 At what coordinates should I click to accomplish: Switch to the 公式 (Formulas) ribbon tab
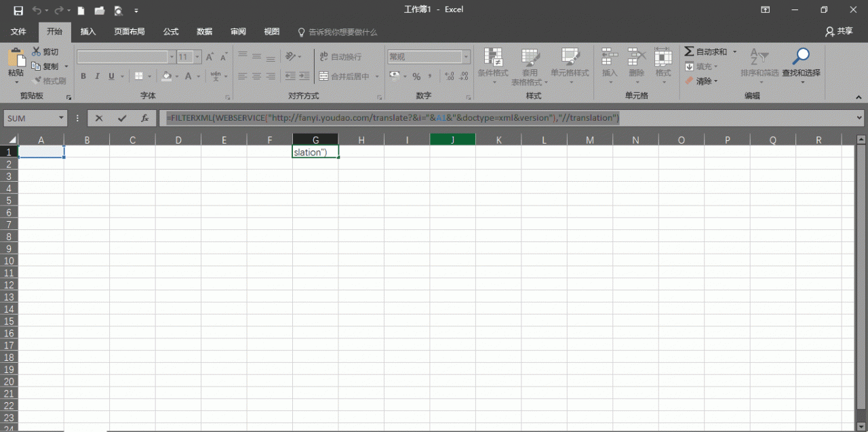(x=171, y=32)
